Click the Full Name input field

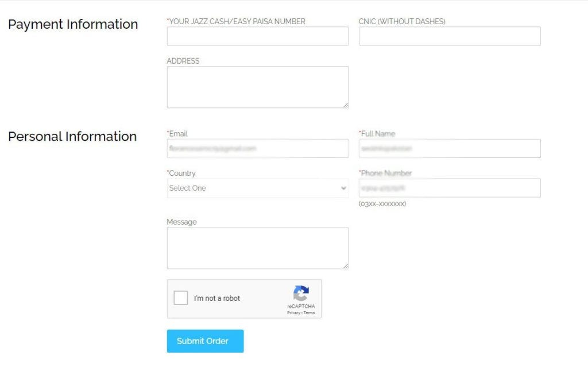click(450, 148)
